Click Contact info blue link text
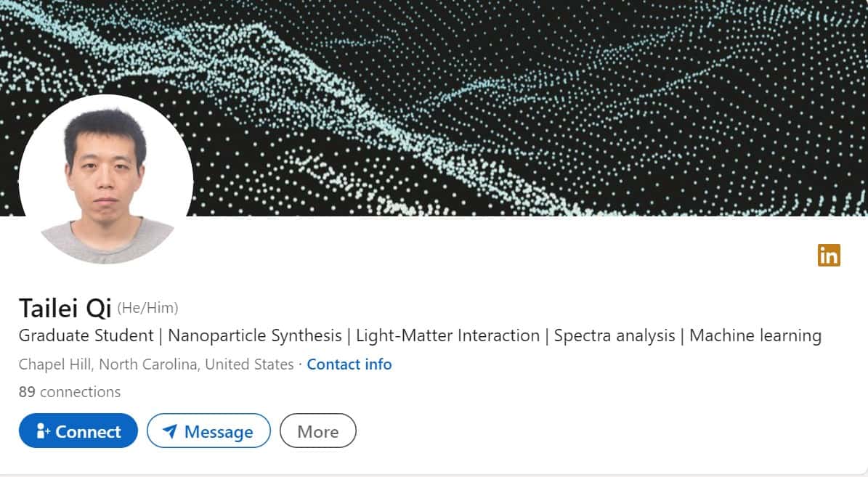This screenshot has width=868, height=477. tap(349, 364)
